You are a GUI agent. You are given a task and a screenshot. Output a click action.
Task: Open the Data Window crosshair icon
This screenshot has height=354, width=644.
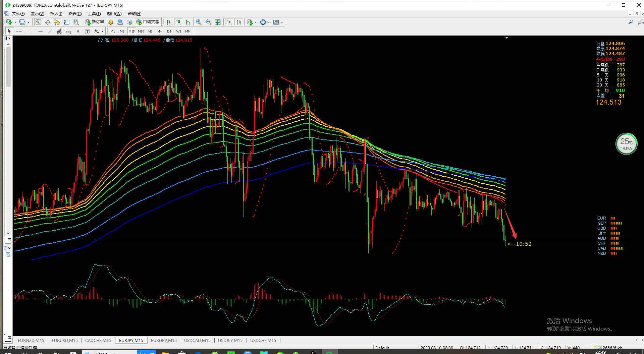(x=48, y=22)
